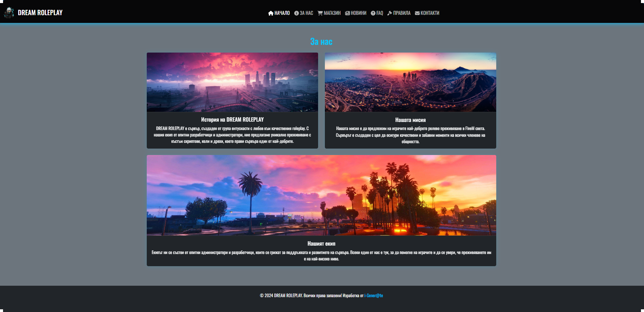Image resolution: width=644 pixels, height=312 pixels.
Task: Click the purple city skyline image
Action: (x=232, y=82)
